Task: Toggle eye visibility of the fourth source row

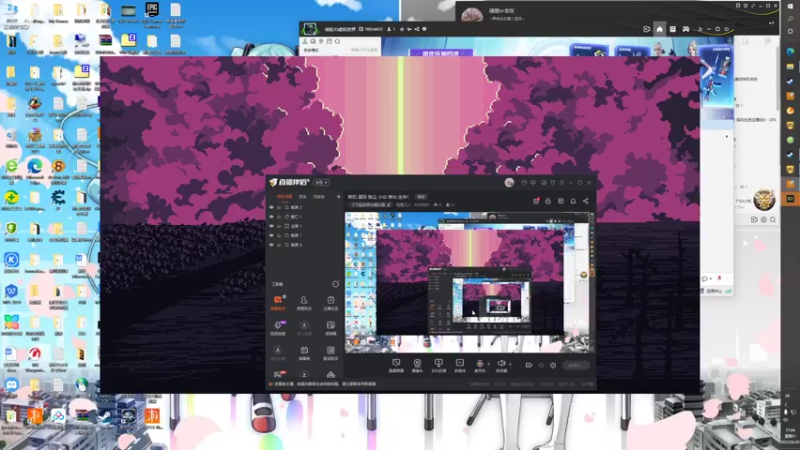Action: tap(271, 235)
